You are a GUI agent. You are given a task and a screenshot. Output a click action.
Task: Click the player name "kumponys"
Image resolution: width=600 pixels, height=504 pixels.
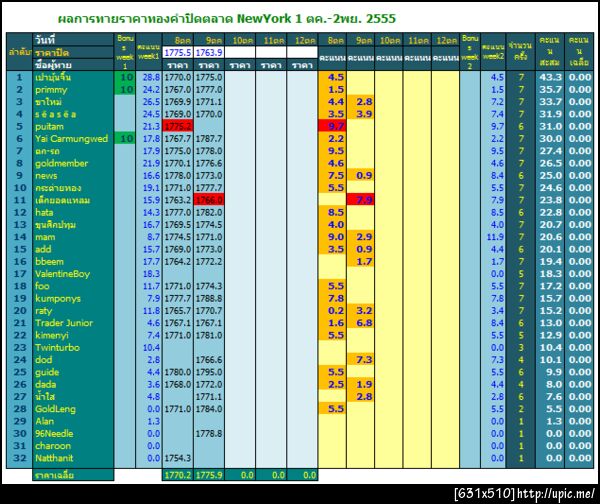point(58,298)
